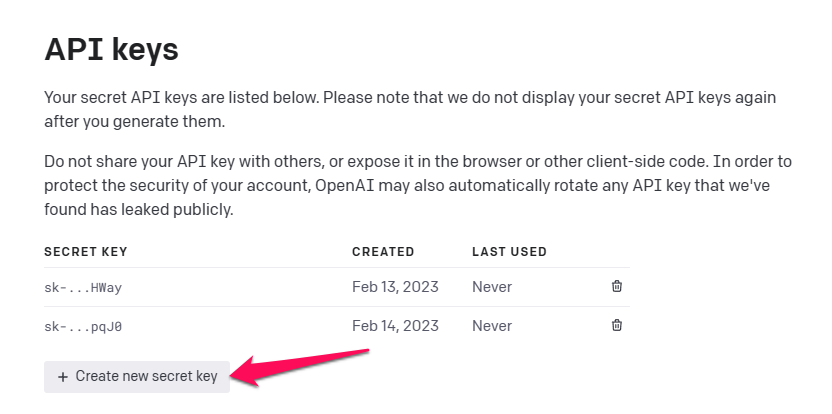The height and width of the screenshot is (414, 832).
Task: Select the sk-...HWay key name
Action: coord(83,288)
